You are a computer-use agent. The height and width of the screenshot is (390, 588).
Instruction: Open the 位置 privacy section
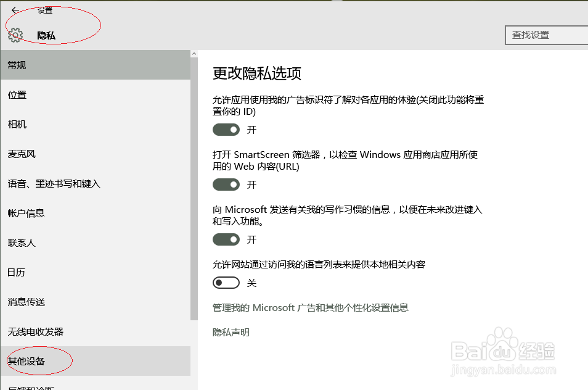96,94
